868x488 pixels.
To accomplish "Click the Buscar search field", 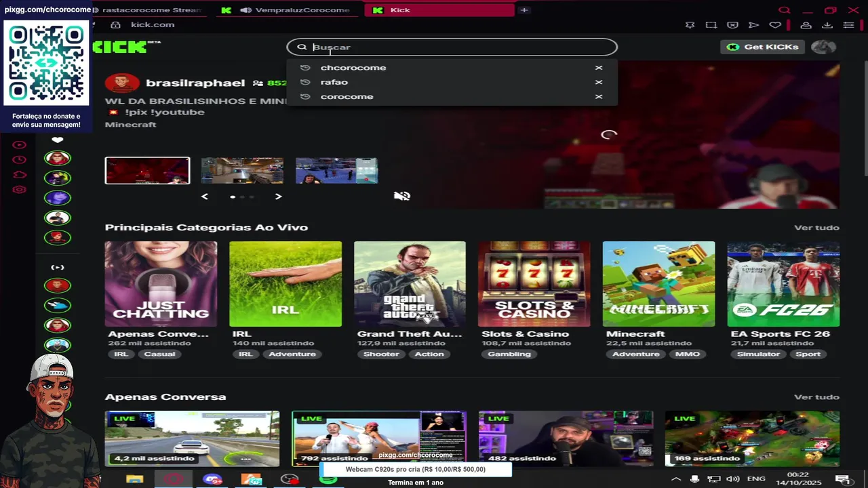I will click(452, 47).
